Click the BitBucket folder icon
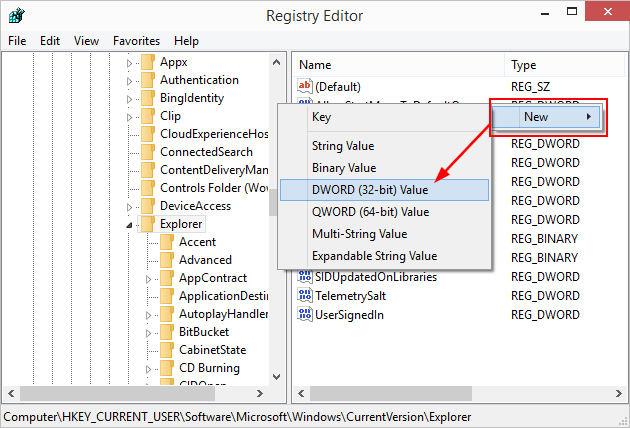630x428 pixels. pyautogui.click(x=166, y=332)
